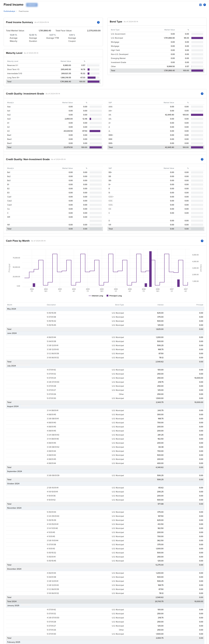Click the Total 2024 summary row

105,602
